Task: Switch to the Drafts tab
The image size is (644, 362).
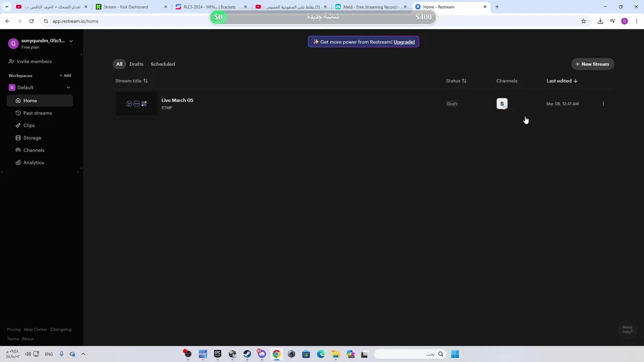Action: (136, 64)
